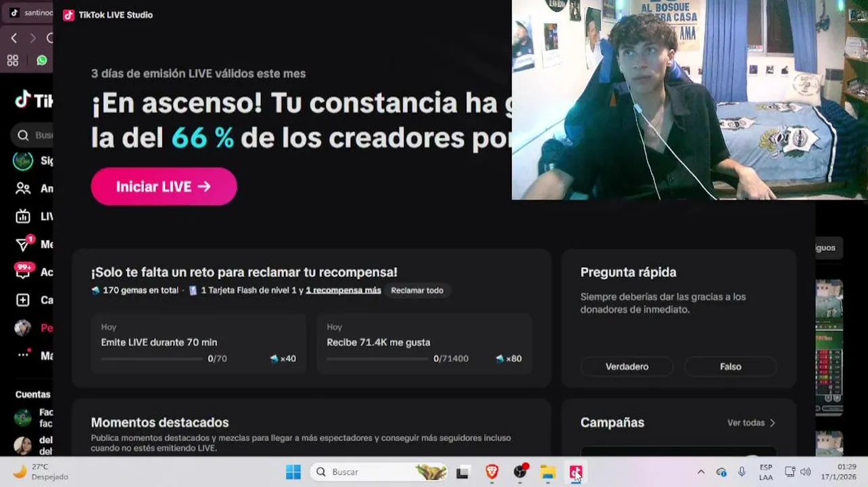
Task: Open the network tray icon
Action: (x=790, y=472)
